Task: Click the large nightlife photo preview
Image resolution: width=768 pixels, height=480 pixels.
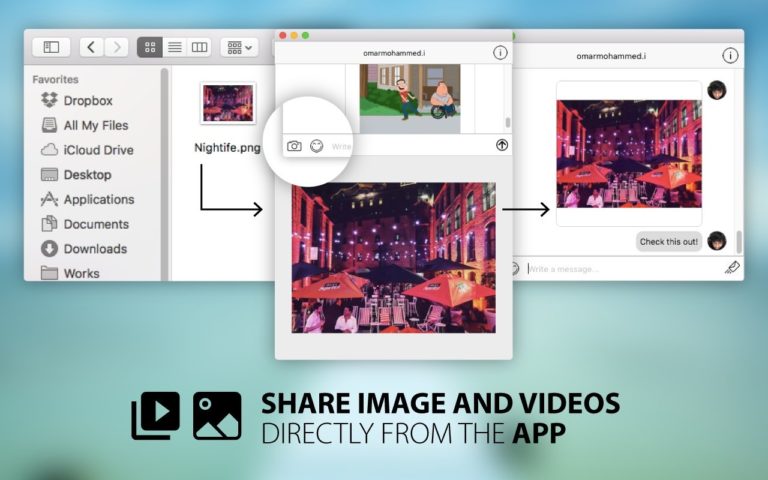Action: 394,258
